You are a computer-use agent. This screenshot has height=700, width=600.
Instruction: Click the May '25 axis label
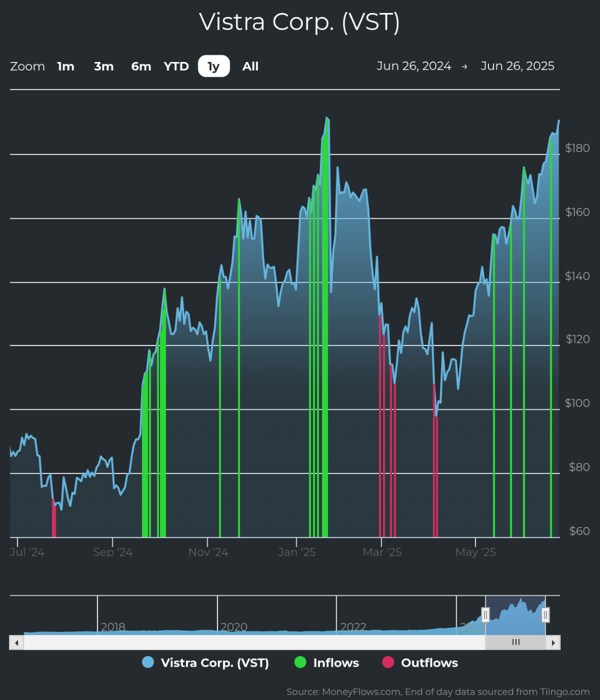pos(475,552)
